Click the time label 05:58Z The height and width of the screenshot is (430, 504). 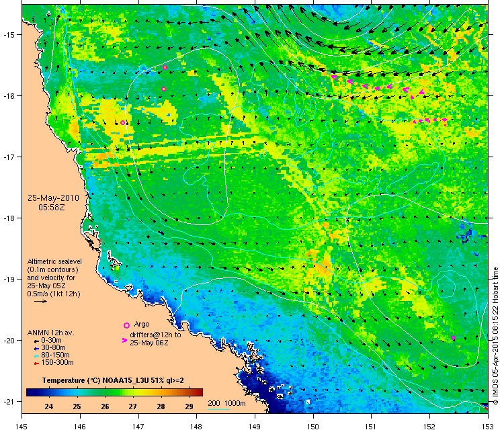point(52,208)
